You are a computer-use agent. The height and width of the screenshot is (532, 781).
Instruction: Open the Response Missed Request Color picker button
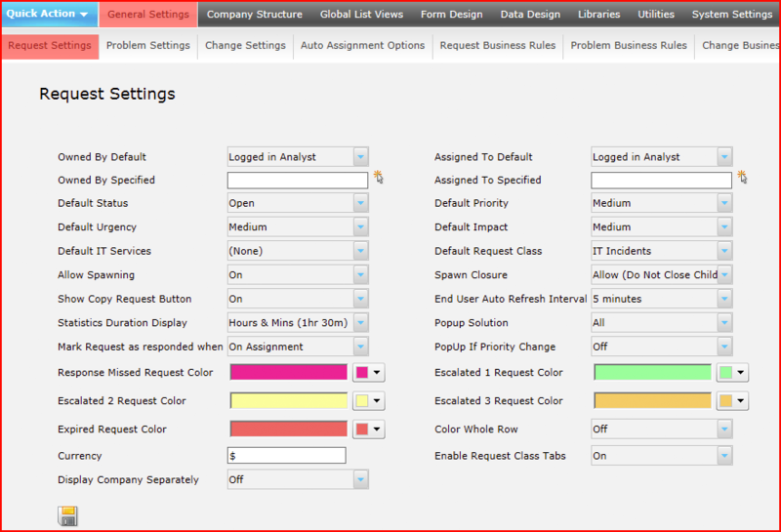click(x=369, y=372)
